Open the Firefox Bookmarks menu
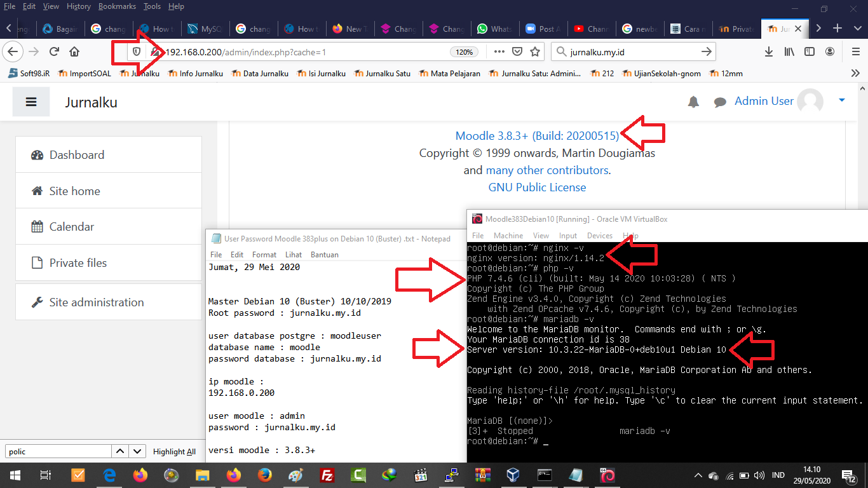The width and height of the screenshot is (868, 488). [118, 6]
